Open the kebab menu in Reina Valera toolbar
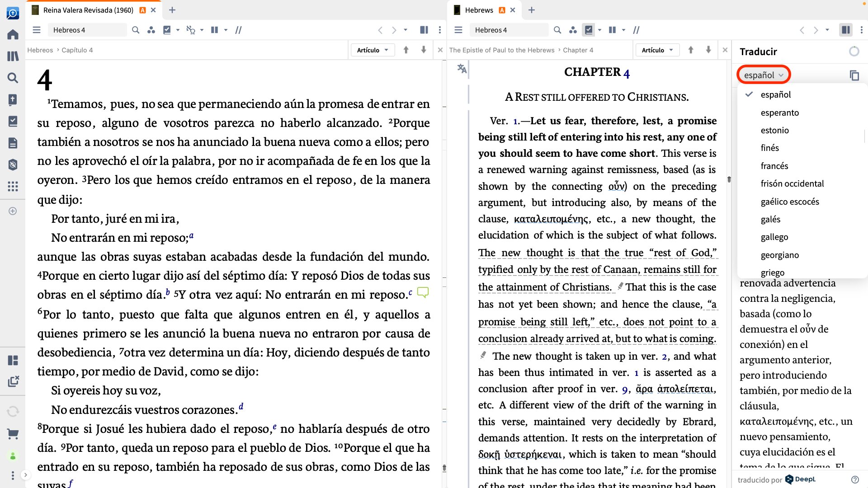The image size is (868, 488). [x=439, y=30]
